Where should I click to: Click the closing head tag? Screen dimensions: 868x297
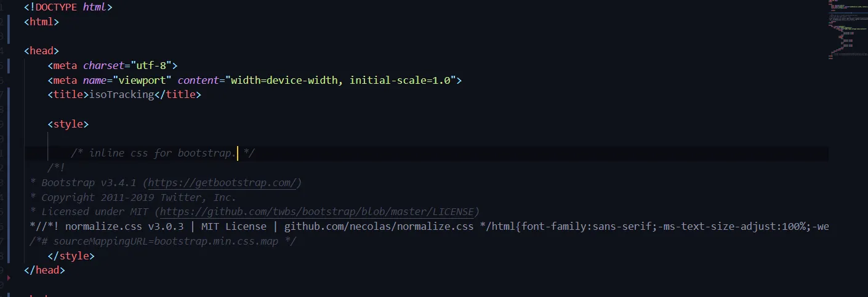(x=44, y=270)
